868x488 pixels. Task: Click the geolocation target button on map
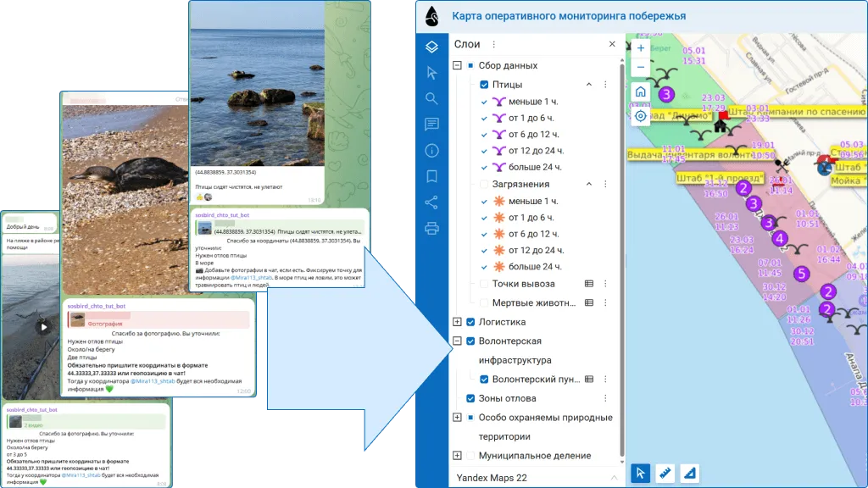coord(641,116)
